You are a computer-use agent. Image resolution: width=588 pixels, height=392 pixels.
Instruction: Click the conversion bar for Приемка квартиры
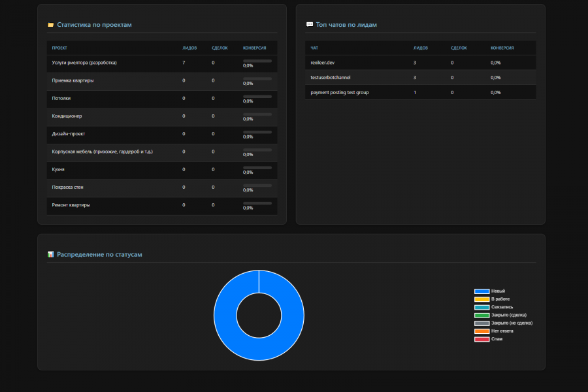point(257,79)
